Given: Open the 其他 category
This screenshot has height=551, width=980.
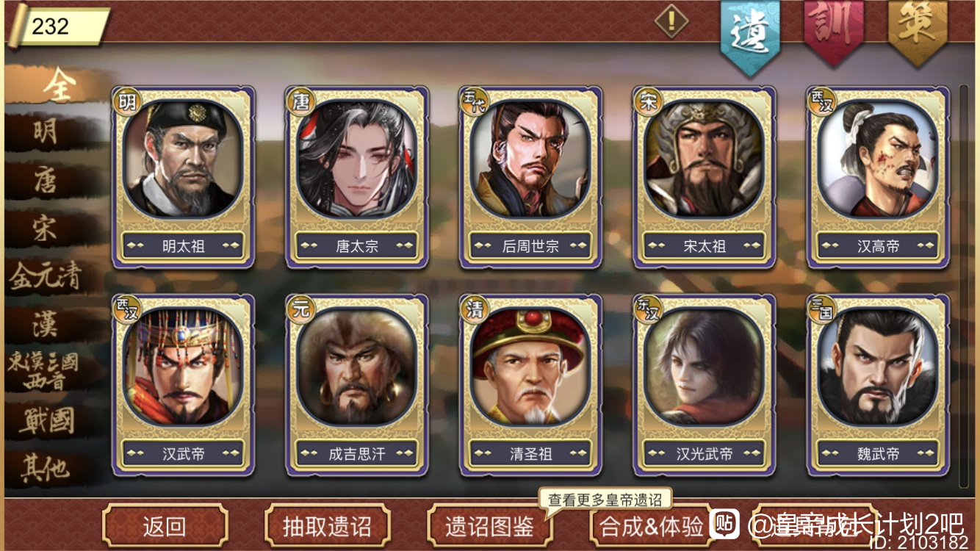Looking at the screenshot, I should [46, 469].
